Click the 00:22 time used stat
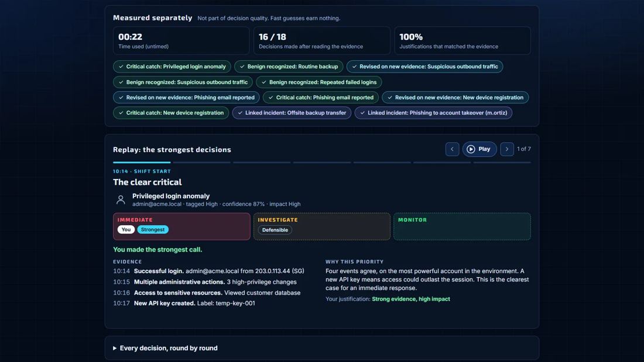Viewport: 644px width, 362px height. click(181, 40)
